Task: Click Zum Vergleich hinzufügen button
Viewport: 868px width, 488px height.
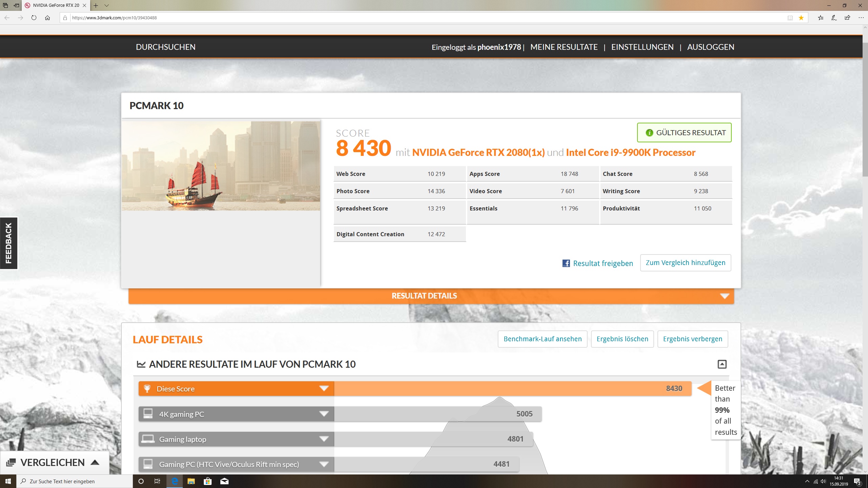Action: 685,263
